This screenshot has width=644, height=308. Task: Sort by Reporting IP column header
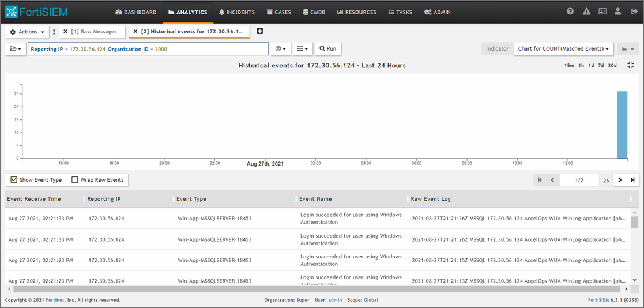click(x=104, y=199)
